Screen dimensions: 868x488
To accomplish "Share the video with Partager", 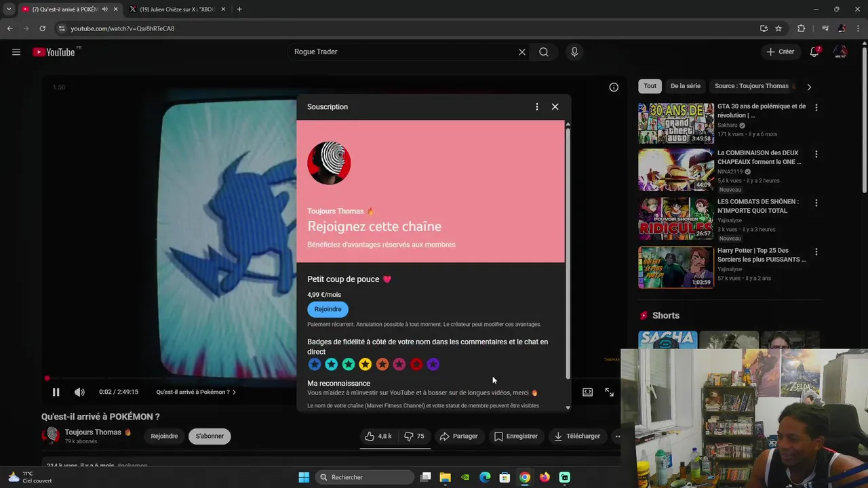I will [x=458, y=436].
